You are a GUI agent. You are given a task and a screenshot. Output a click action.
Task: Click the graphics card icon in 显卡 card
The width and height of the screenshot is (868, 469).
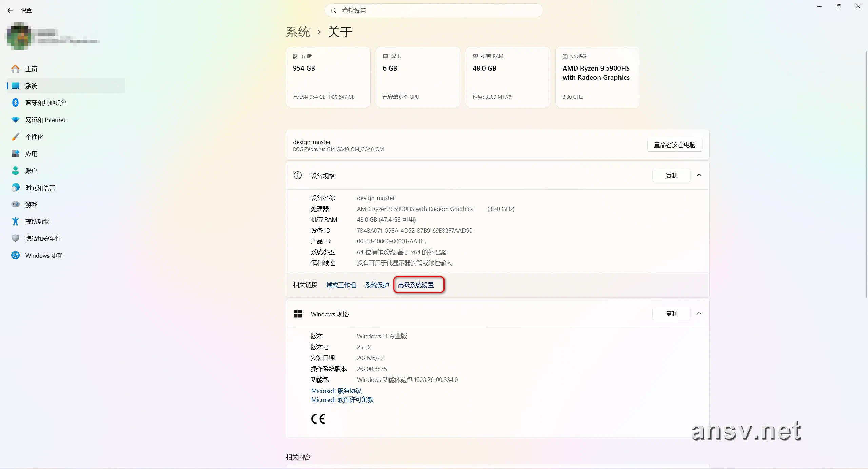click(385, 56)
